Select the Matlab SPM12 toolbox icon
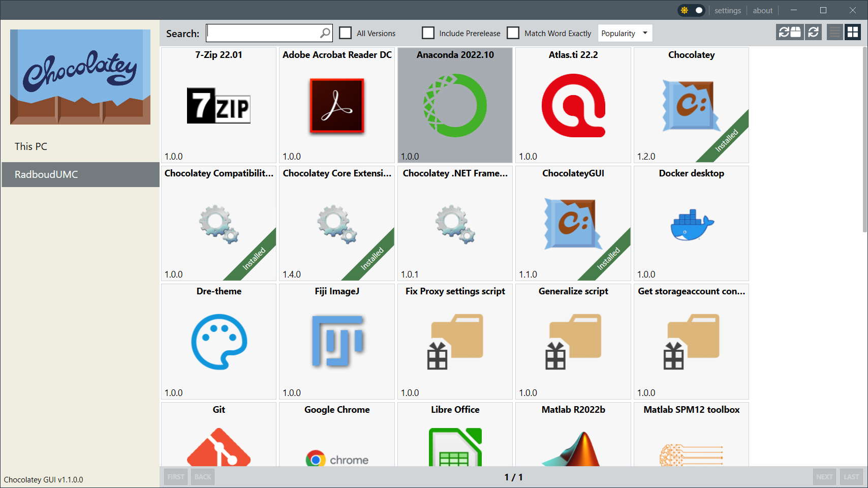Viewport: 868px width, 488px height. click(x=691, y=454)
